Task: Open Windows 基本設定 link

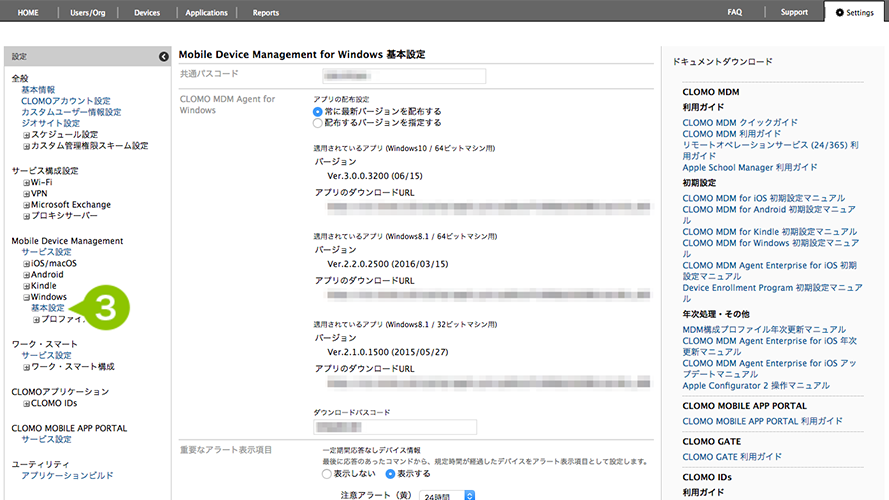Action: click(x=48, y=308)
